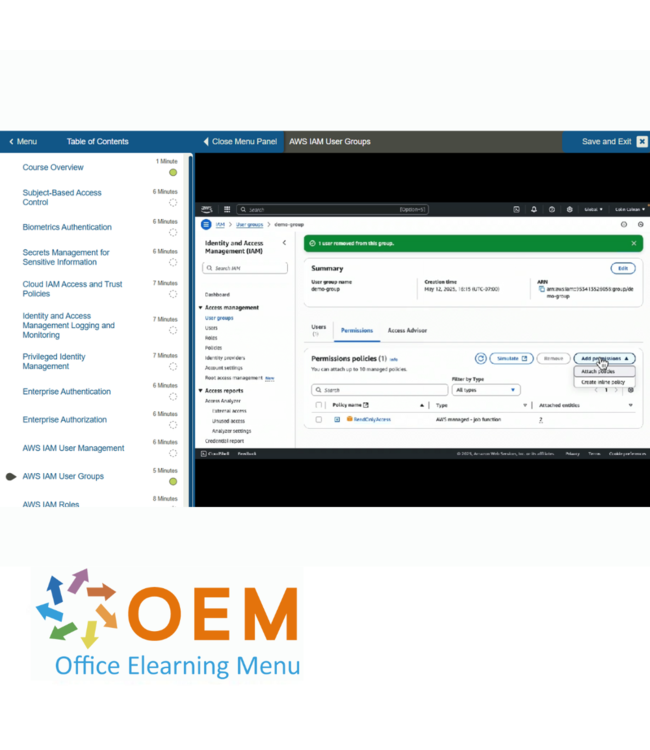Open the Filter by Type dropdown

(486, 390)
